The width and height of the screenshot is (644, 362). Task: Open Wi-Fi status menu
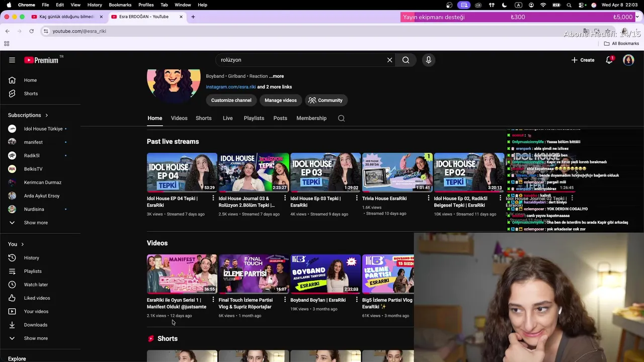tap(543, 5)
